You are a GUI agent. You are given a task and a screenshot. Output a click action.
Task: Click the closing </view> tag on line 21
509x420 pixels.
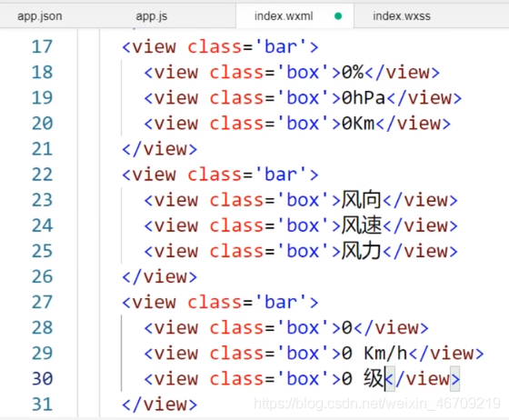tap(159, 149)
